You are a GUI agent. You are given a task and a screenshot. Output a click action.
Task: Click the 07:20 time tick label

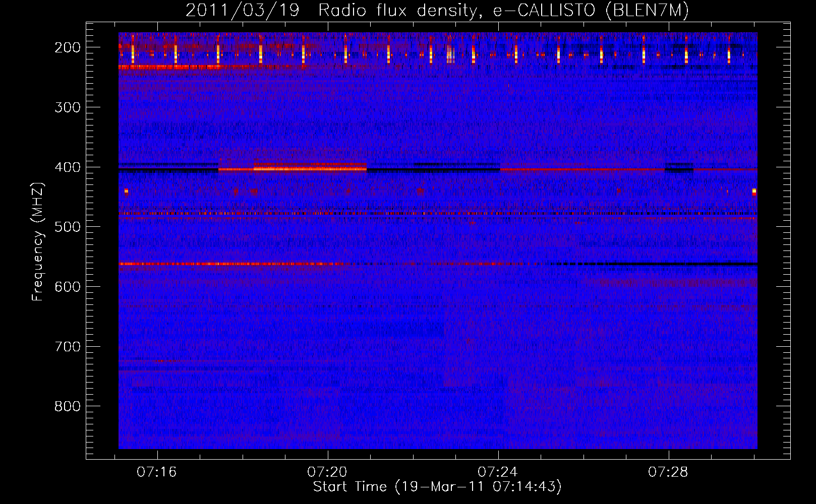[327, 472]
